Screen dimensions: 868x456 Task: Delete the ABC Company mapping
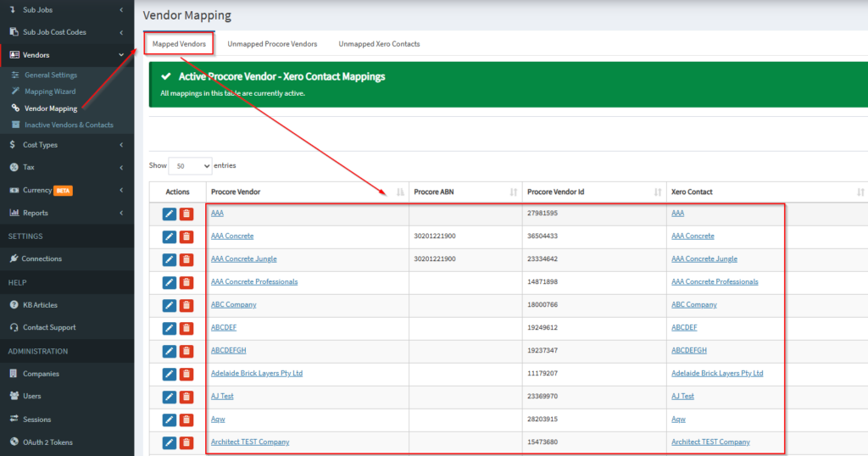click(x=186, y=305)
